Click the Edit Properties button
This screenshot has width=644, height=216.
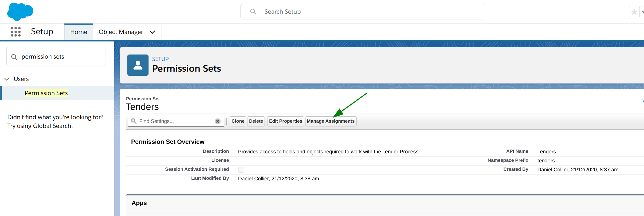pos(285,121)
